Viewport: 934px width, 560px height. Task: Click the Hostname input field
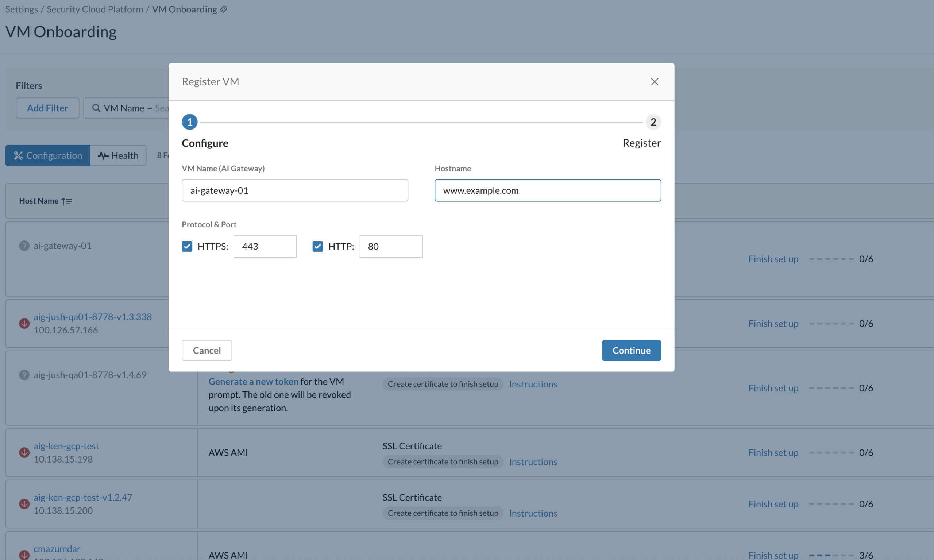coord(548,190)
